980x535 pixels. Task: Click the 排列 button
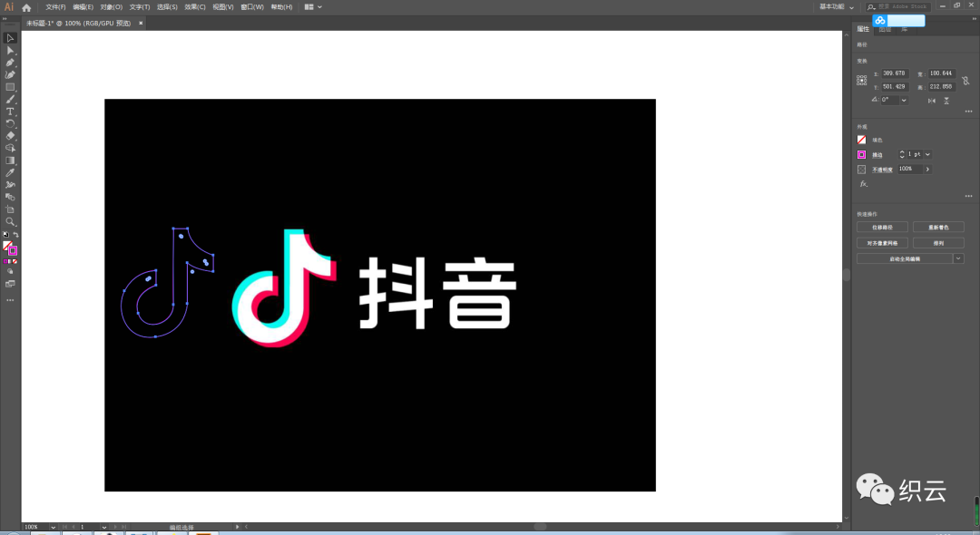coord(939,243)
